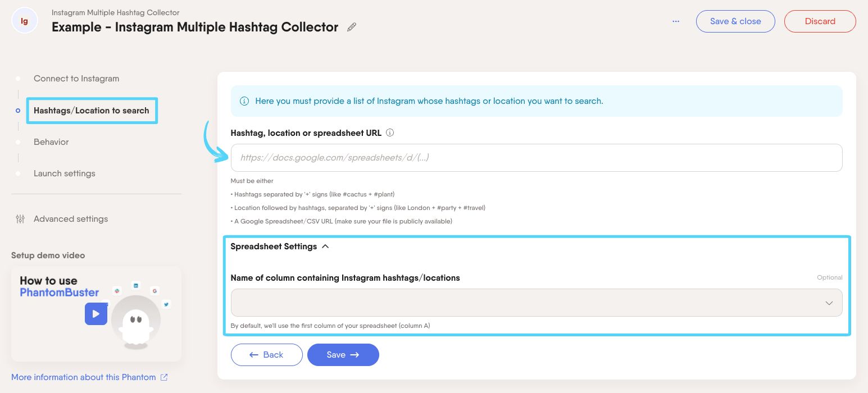The width and height of the screenshot is (868, 393).
Task: Open the info tooltip beside spreadsheet URL label
Action: (390, 133)
